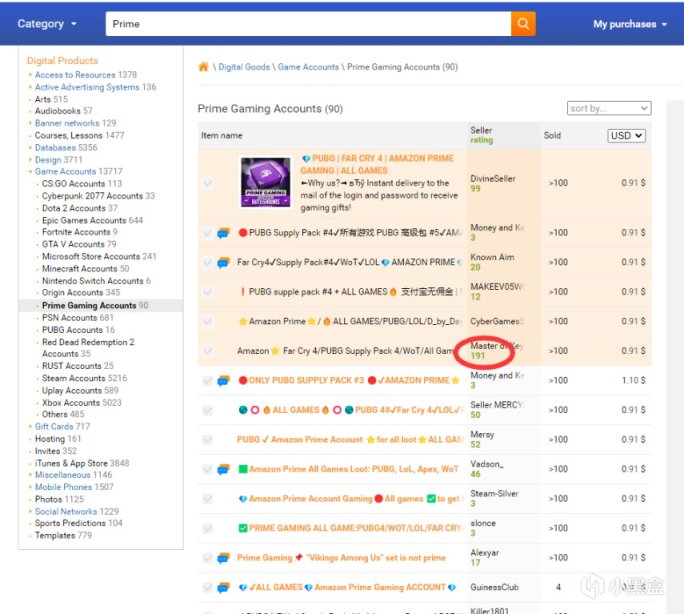This screenshot has width=684, height=614.
Task: Select Xbox Accounts subcategory
Action: click(71, 403)
